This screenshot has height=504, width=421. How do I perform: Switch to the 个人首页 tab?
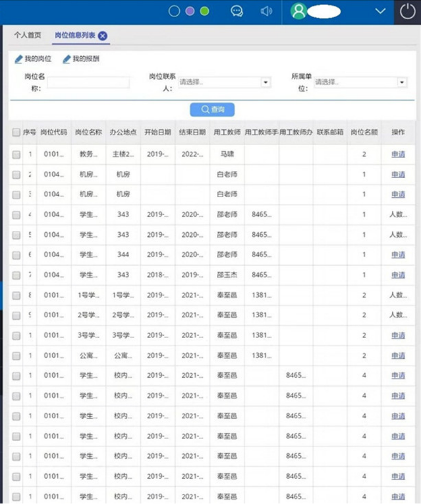click(x=27, y=35)
